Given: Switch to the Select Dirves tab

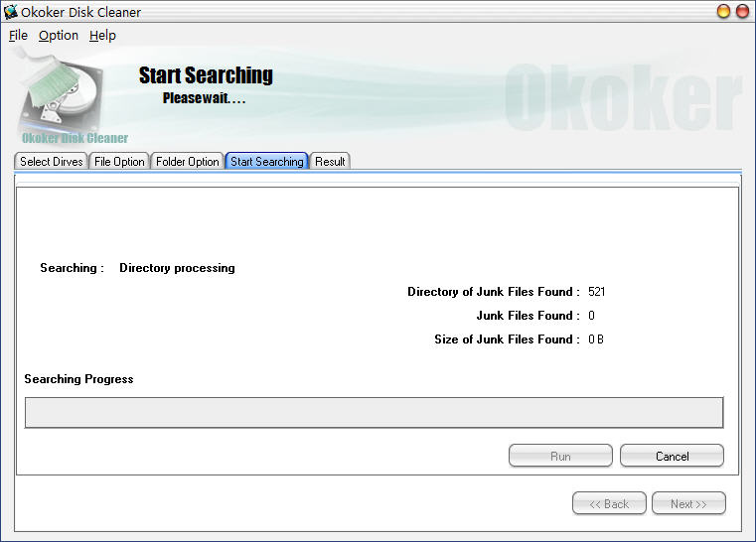Looking at the screenshot, I should tap(51, 162).
